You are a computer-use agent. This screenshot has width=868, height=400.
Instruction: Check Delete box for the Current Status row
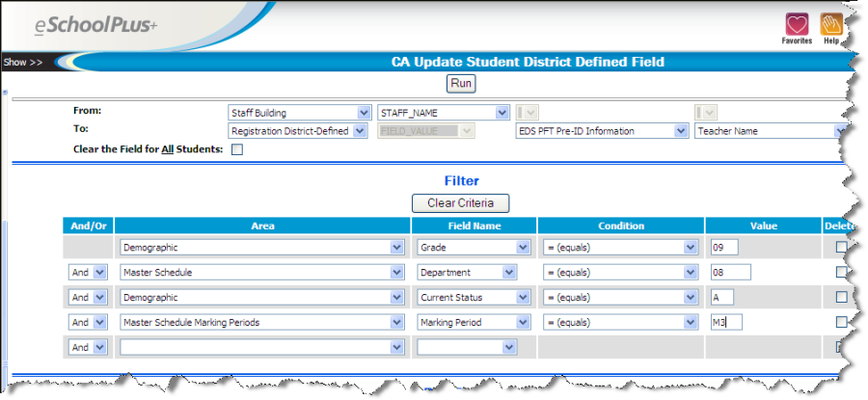coord(841,298)
